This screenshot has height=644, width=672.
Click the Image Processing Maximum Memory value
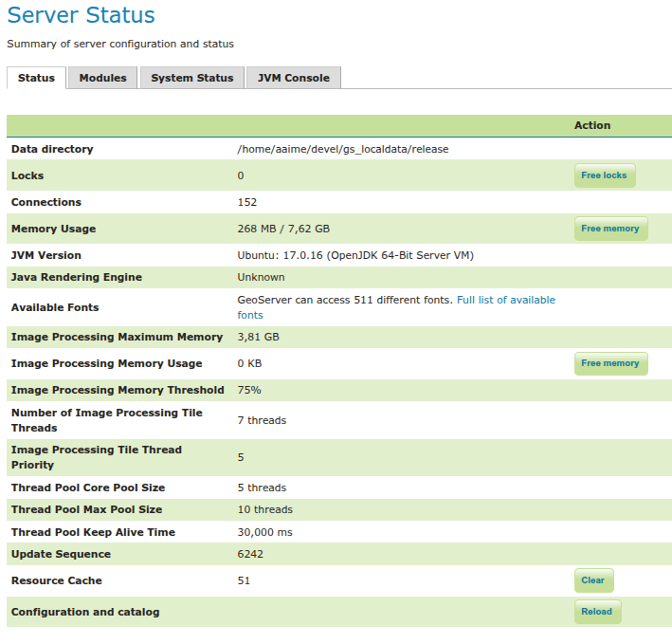[258, 337]
